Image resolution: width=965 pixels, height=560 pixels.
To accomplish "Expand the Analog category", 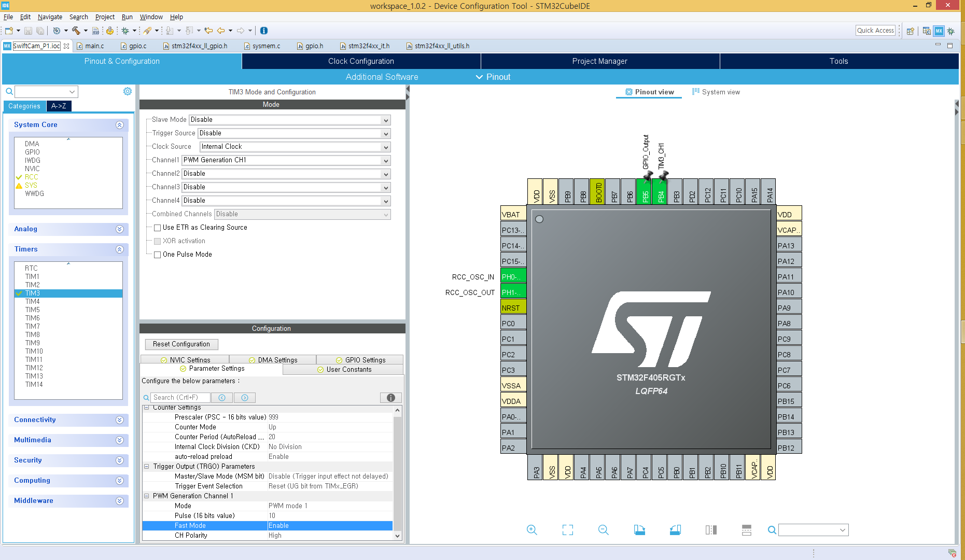I will click(x=120, y=229).
